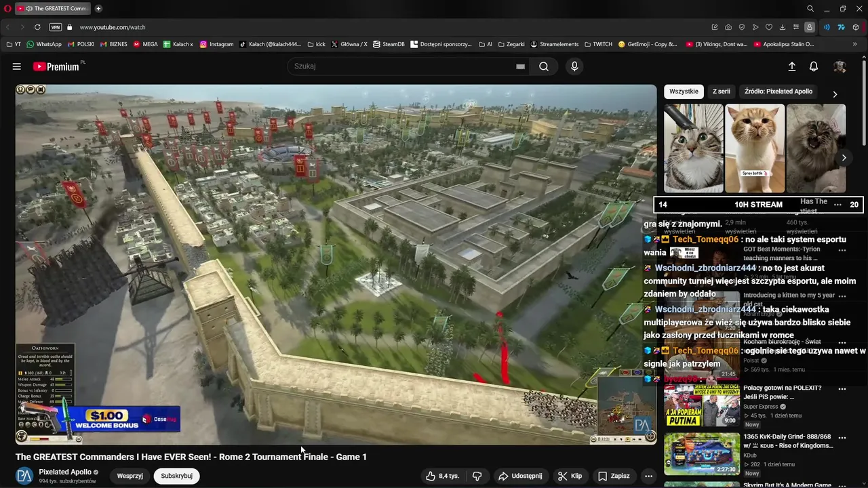The width and height of the screenshot is (868, 488).
Task: Select the Z serii filter chip
Action: (x=722, y=91)
